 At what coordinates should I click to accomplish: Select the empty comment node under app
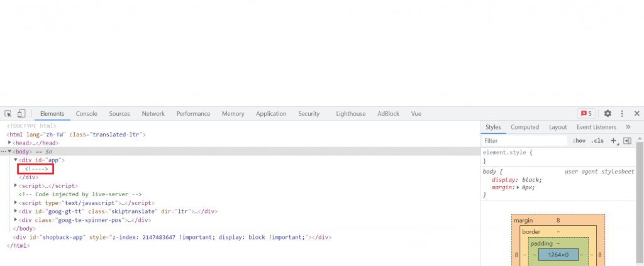[x=36, y=169]
